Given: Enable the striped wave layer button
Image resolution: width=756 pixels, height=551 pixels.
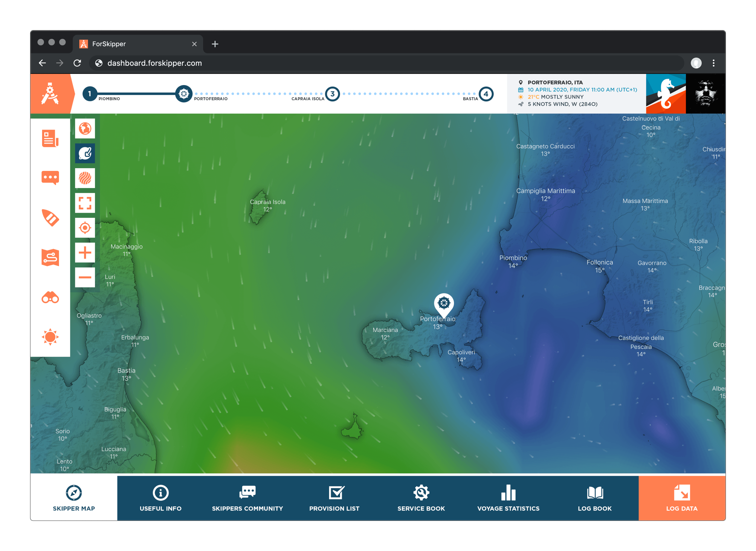Looking at the screenshot, I should [x=85, y=178].
